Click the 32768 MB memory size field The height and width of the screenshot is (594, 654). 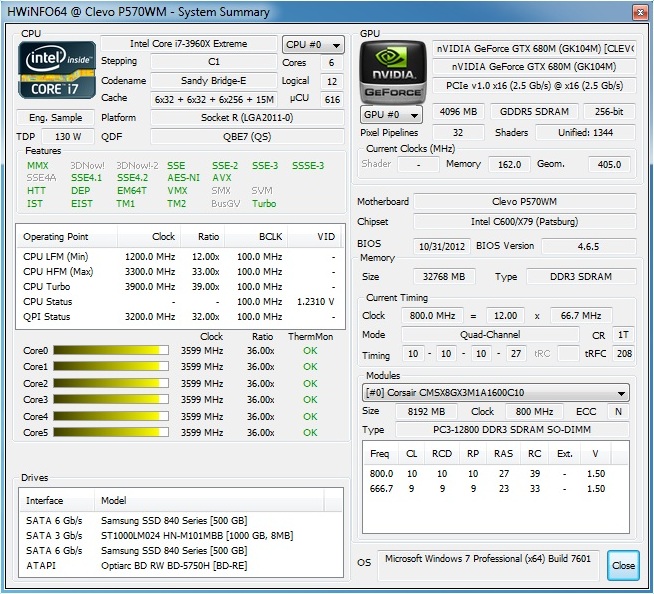click(x=444, y=277)
